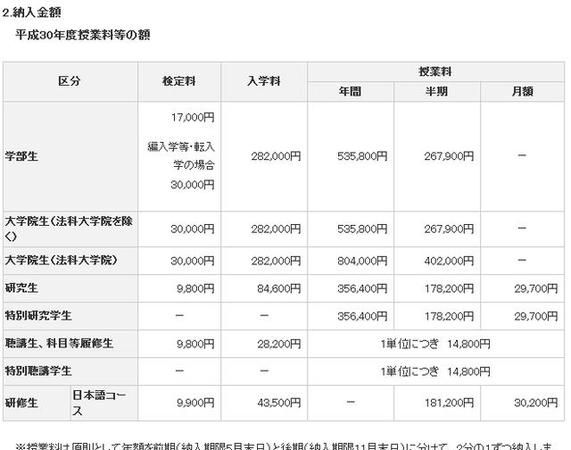Select the "大学院生(法科大学院)" row label

[61, 260]
